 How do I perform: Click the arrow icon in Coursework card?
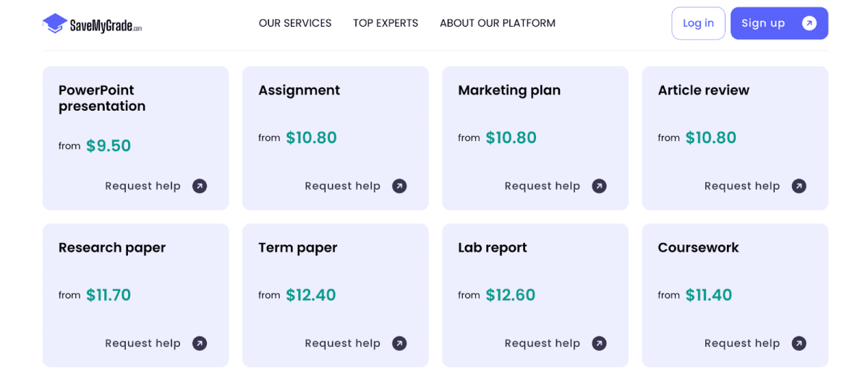click(x=799, y=343)
